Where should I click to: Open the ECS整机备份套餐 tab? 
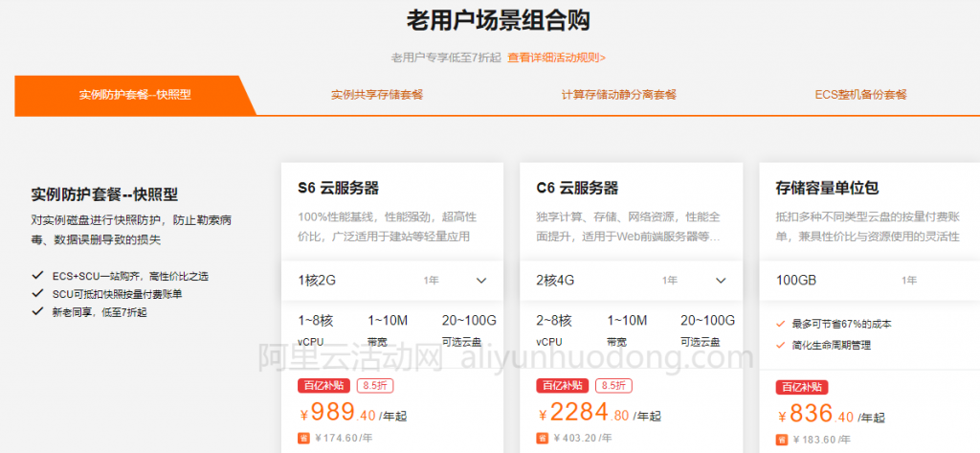860,95
